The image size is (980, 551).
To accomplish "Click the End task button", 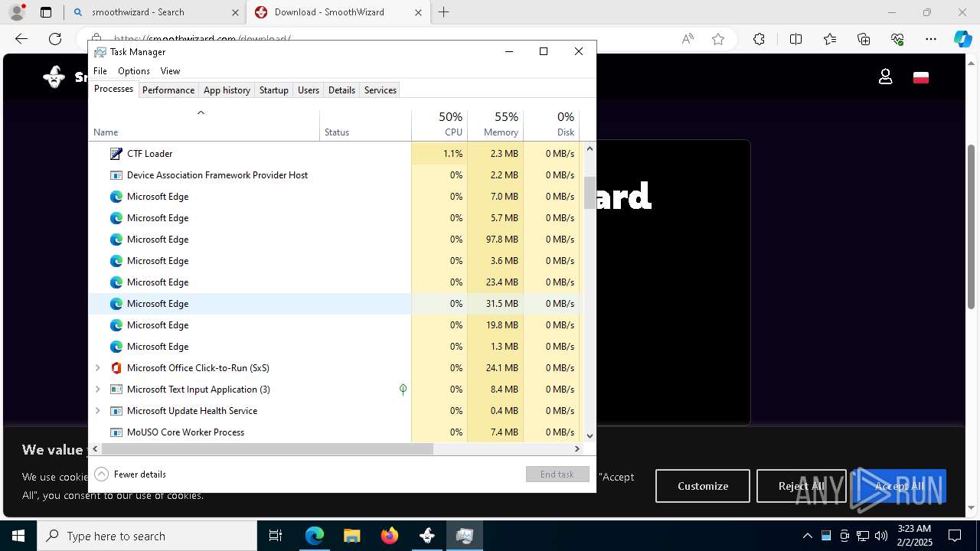I will coord(557,474).
